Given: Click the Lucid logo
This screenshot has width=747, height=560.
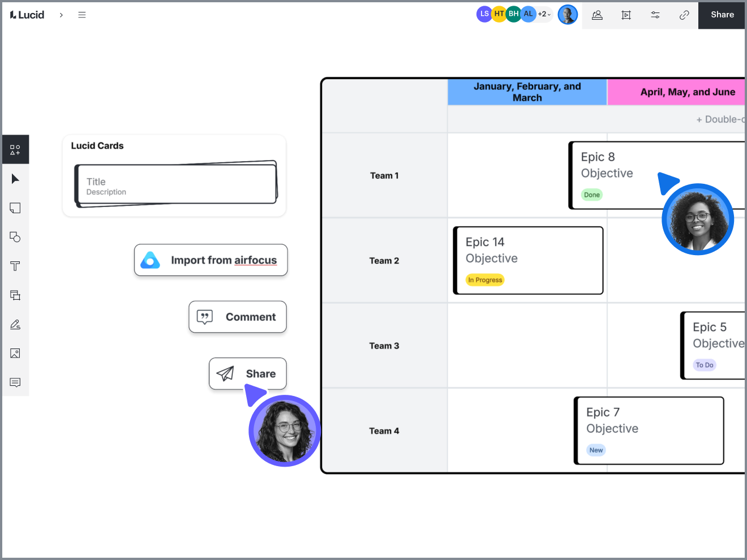Looking at the screenshot, I should [27, 15].
